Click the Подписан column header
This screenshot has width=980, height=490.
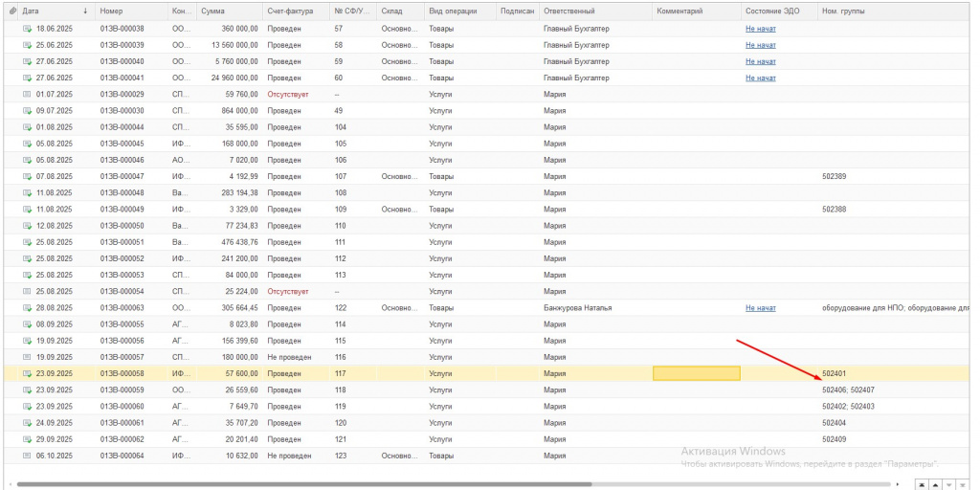(516, 11)
